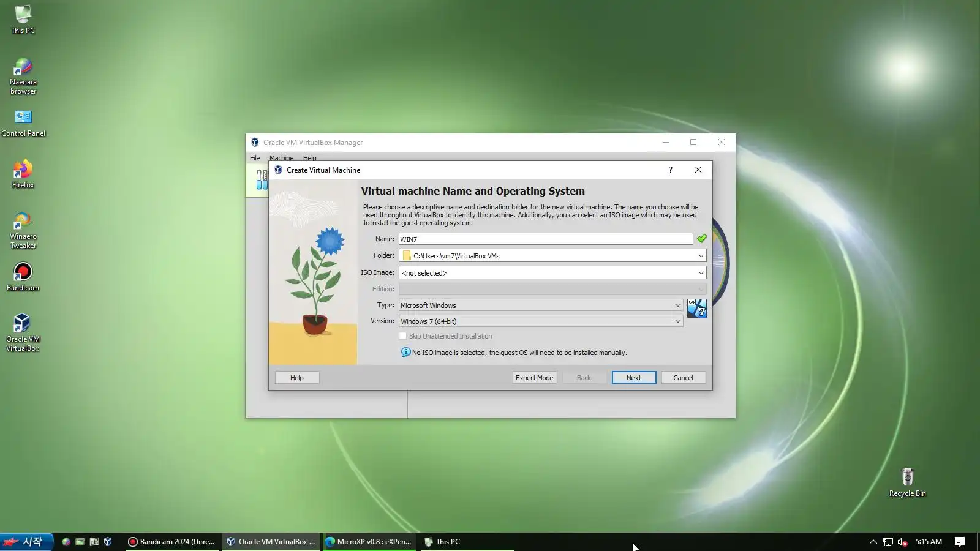Select the Bandicam desktop shortcut
The height and width of the screenshot is (551, 980).
coord(23,277)
